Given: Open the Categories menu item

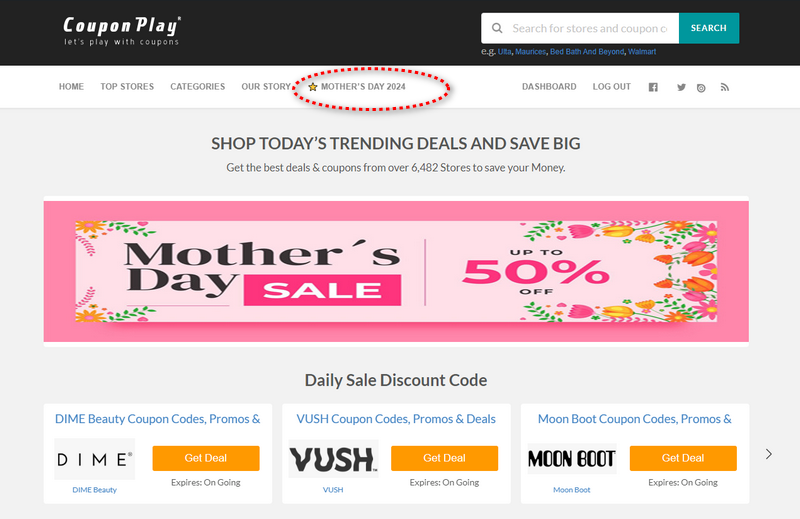Looking at the screenshot, I should [197, 87].
